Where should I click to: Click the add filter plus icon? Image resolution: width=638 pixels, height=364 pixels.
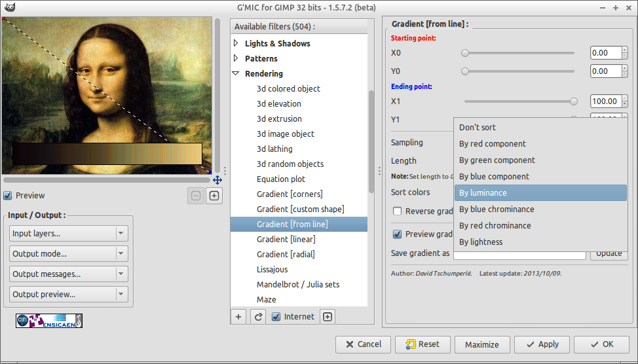pyautogui.click(x=238, y=317)
